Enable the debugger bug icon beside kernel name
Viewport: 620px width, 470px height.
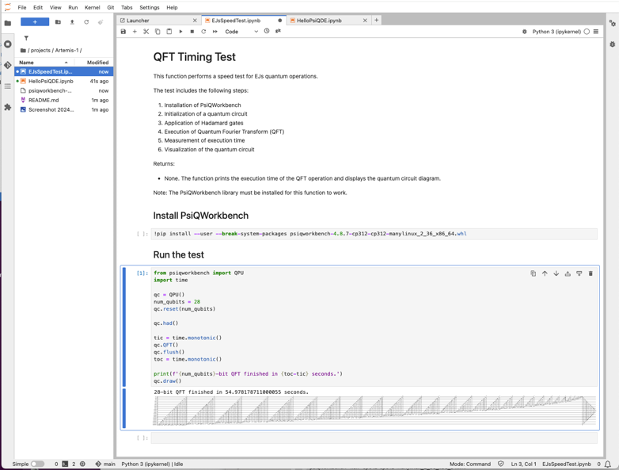[524, 32]
